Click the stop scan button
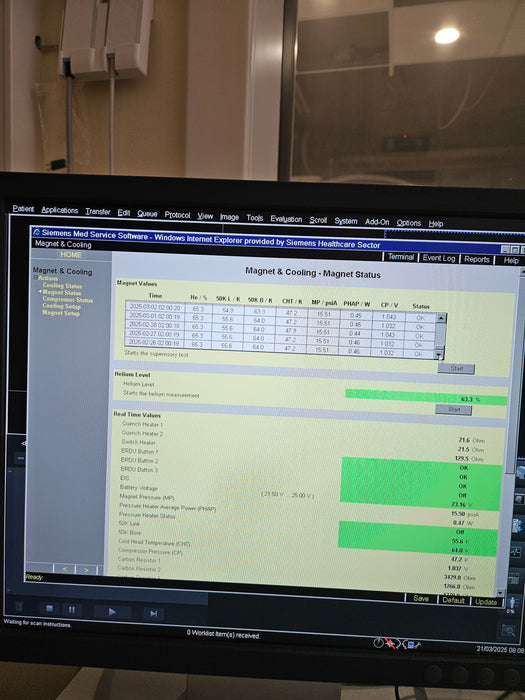The image size is (525, 700). 49,608
